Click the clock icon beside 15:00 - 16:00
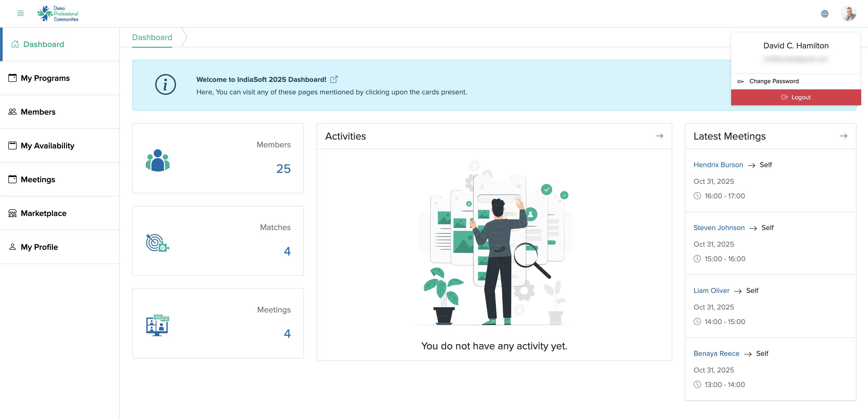This screenshot has height=419, width=868. (x=697, y=259)
